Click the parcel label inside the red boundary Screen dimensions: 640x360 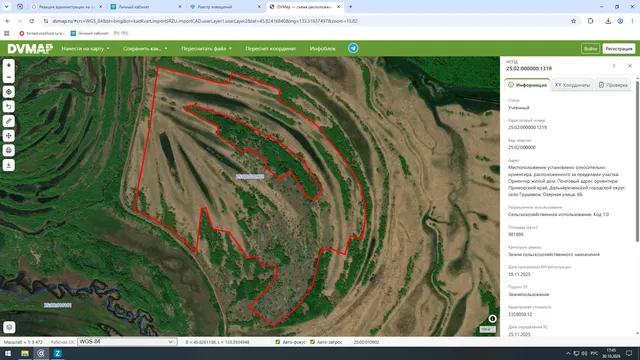[x=250, y=177]
